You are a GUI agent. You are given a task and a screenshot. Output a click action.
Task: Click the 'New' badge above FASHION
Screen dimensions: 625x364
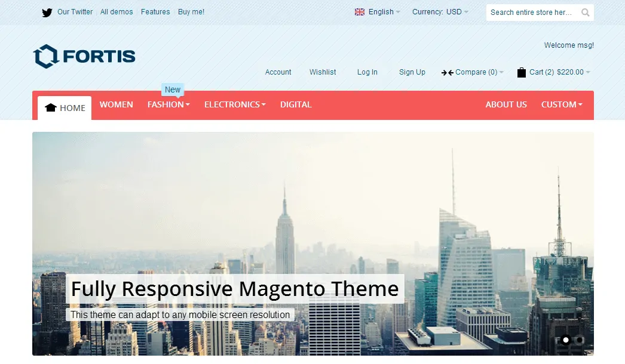[x=172, y=89]
